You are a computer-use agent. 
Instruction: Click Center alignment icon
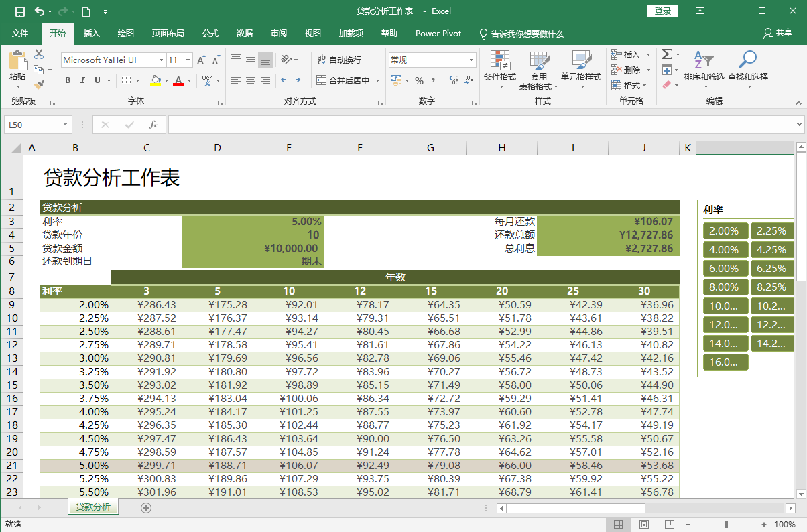point(251,80)
